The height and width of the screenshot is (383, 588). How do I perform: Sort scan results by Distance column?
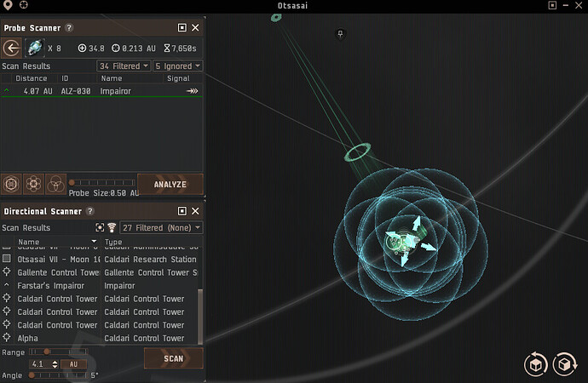tap(32, 78)
